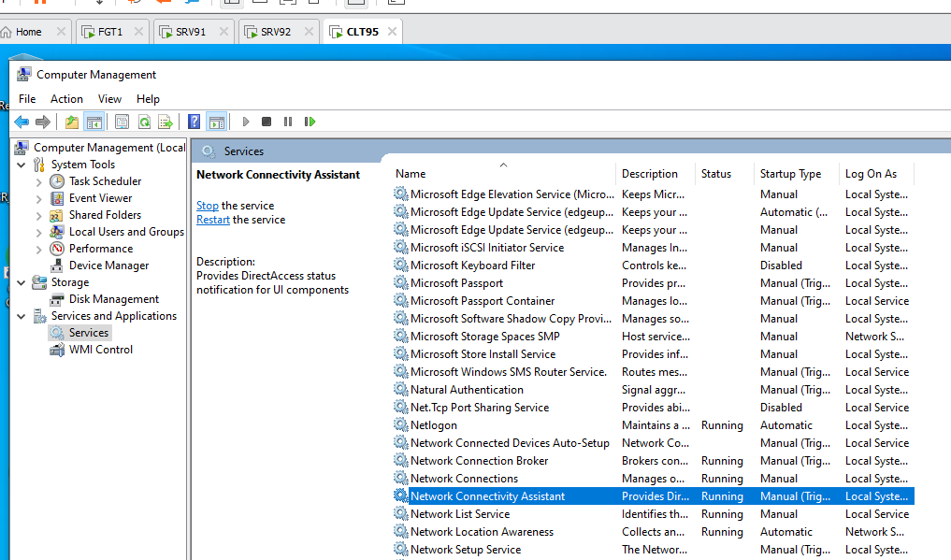This screenshot has height=560, width=951.
Task: Click the Computer Management title bar icon
Action: [23, 75]
